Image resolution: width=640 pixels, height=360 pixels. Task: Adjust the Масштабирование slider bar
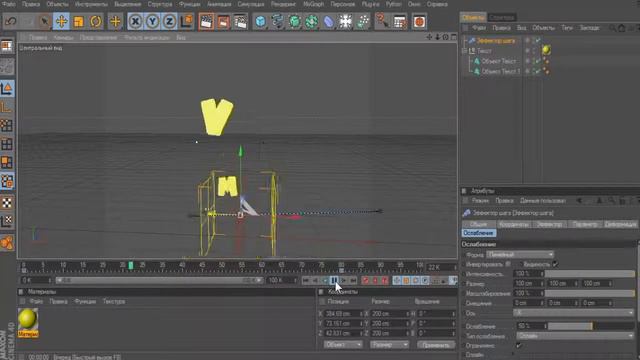click(x=590, y=293)
